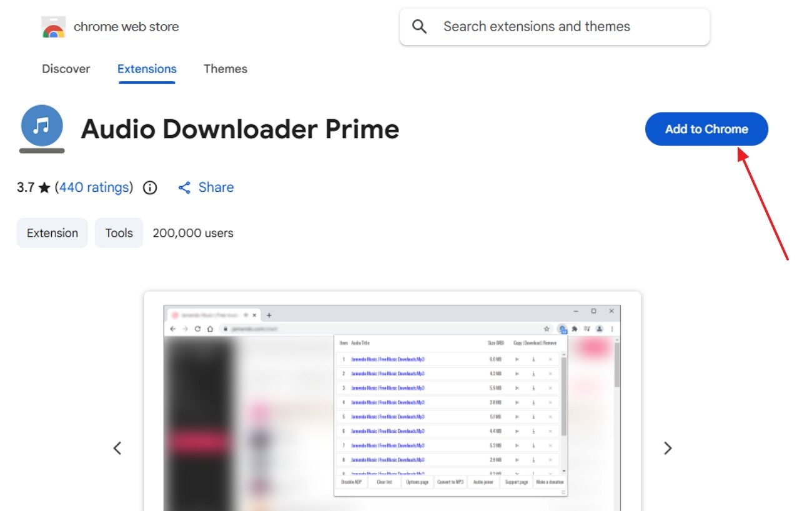Screen dimensions: 812x511
Task: Select the Extensions tab
Action: pyautogui.click(x=146, y=69)
